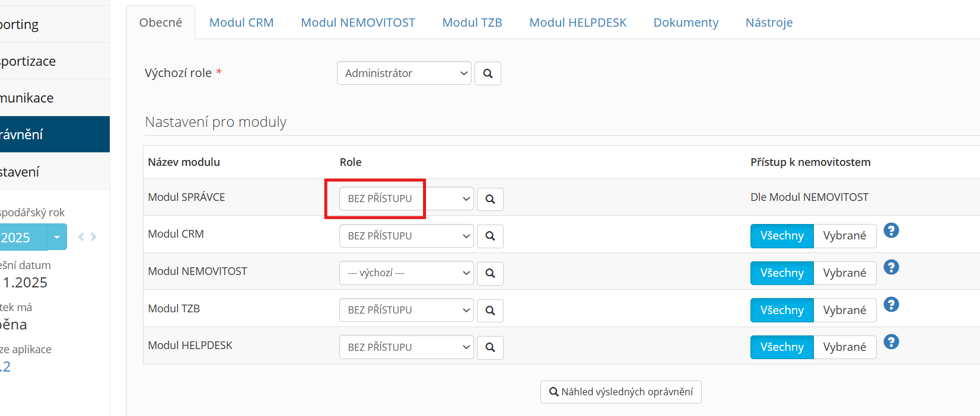
Task: Open help icon in Modul TZB row
Action: 891,305
